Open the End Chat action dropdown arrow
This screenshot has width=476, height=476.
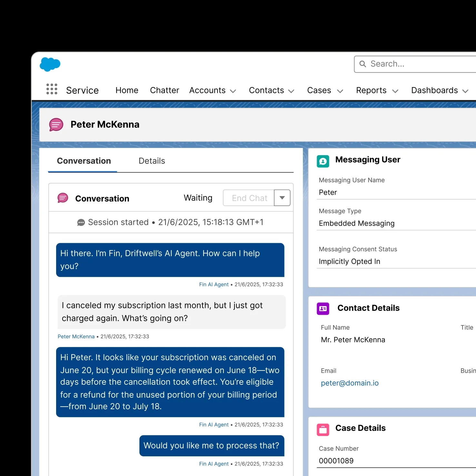point(282,198)
